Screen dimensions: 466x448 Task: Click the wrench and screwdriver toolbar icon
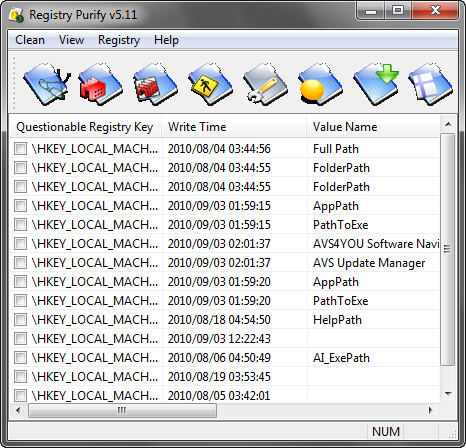click(x=265, y=84)
